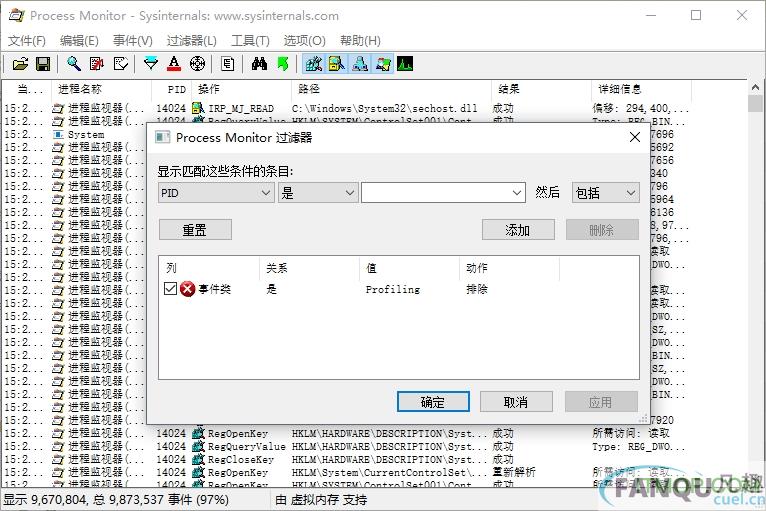Click the Clear display icon
The image size is (766, 511).
pyautogui.click(x=120, y=64)
